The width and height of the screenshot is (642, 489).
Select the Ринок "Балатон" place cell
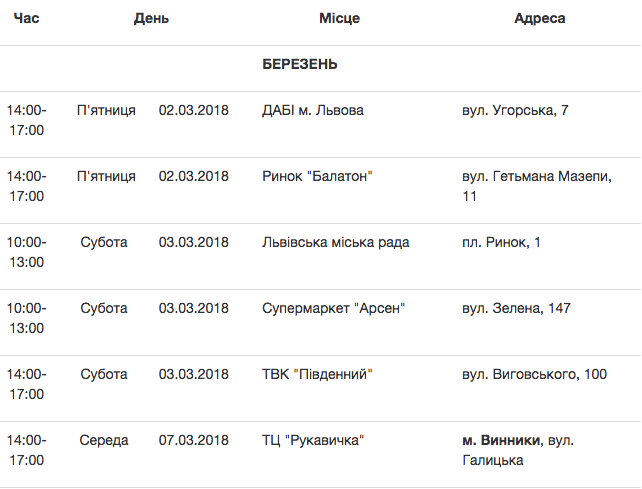coord(316,176)
